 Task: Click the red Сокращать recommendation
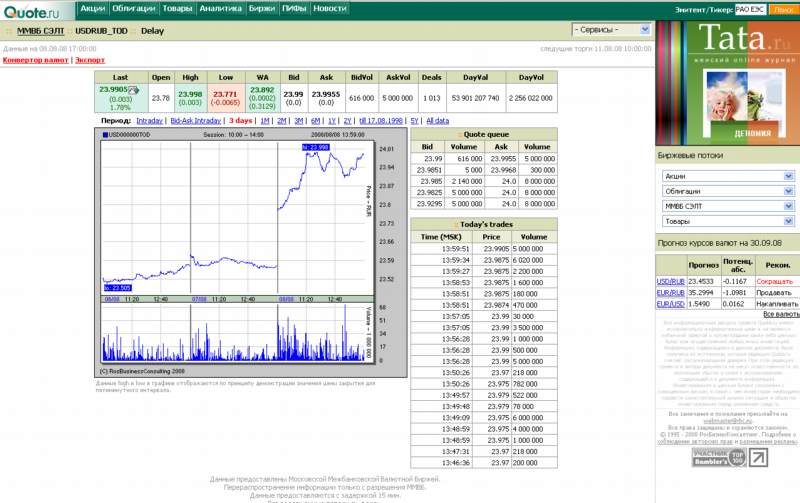tap(774, 282)
